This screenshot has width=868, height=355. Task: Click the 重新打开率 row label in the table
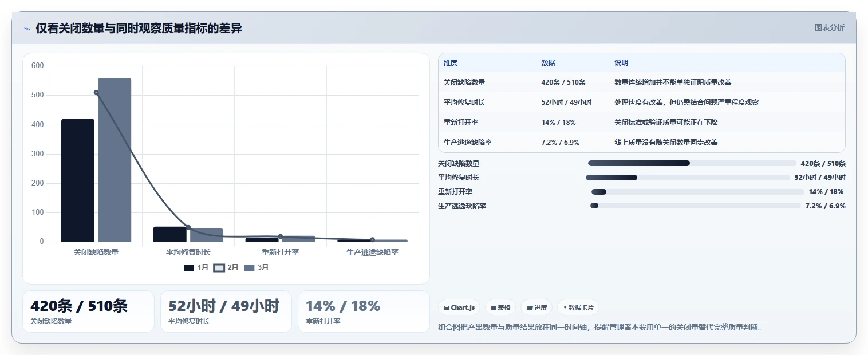(461, 123)
